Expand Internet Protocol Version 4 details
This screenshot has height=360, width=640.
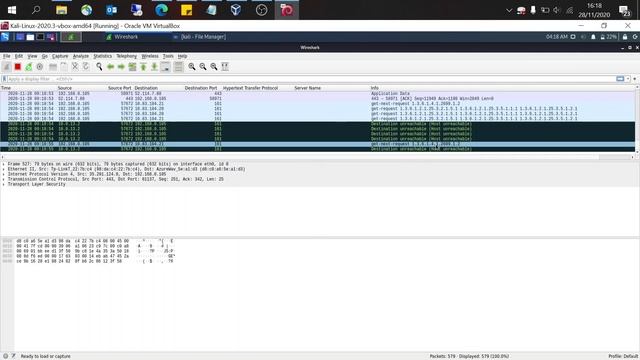tap(4, 174)
